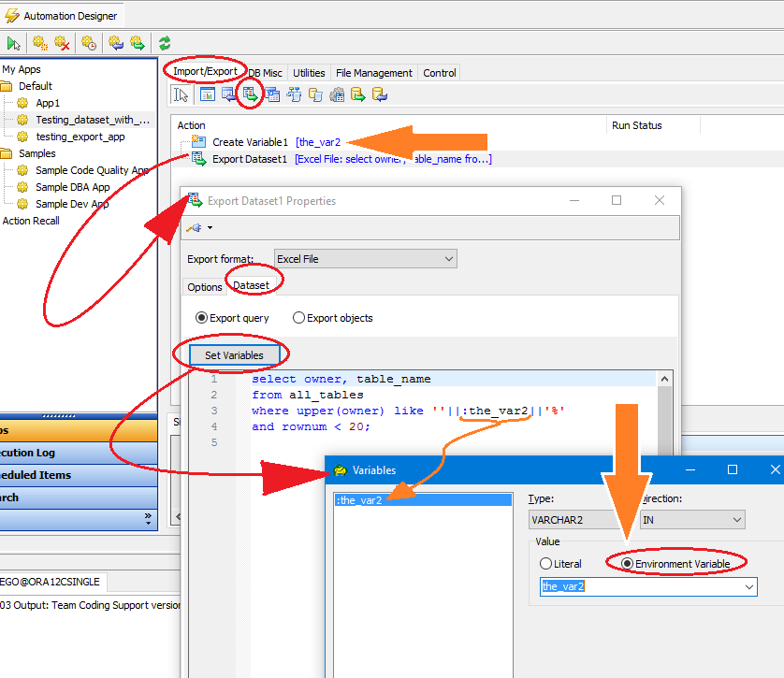
Task: Pick the chart report icon in the Import/Export toolbar
Action: [208, 94]
